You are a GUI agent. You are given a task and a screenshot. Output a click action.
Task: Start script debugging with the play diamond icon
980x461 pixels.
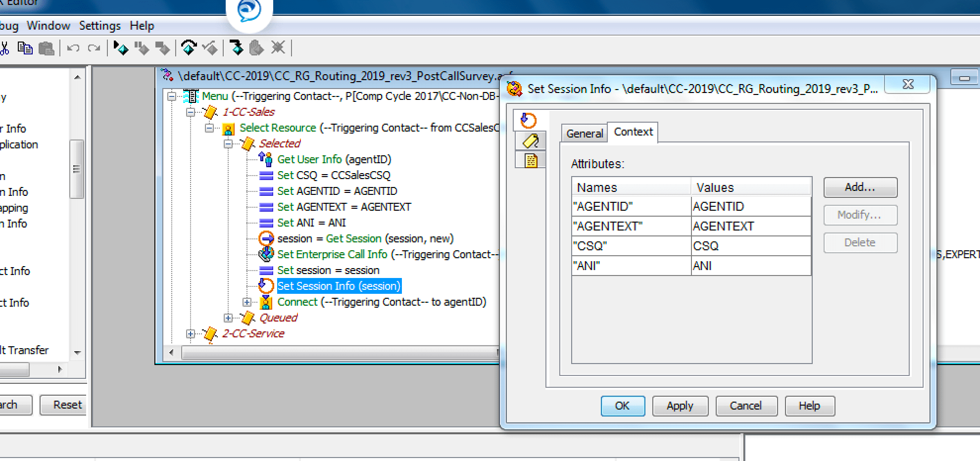click(x=120, y=48)
